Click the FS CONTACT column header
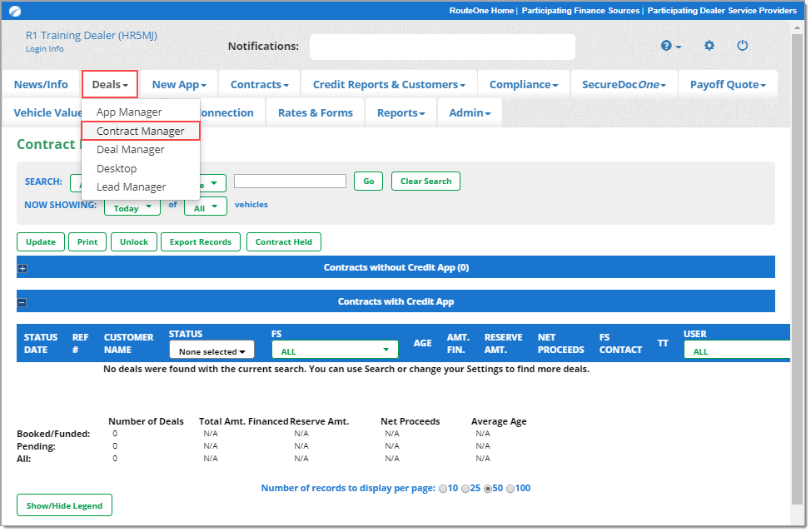The height and width of the screenshot is (532, 811). (x=620, y=345)
